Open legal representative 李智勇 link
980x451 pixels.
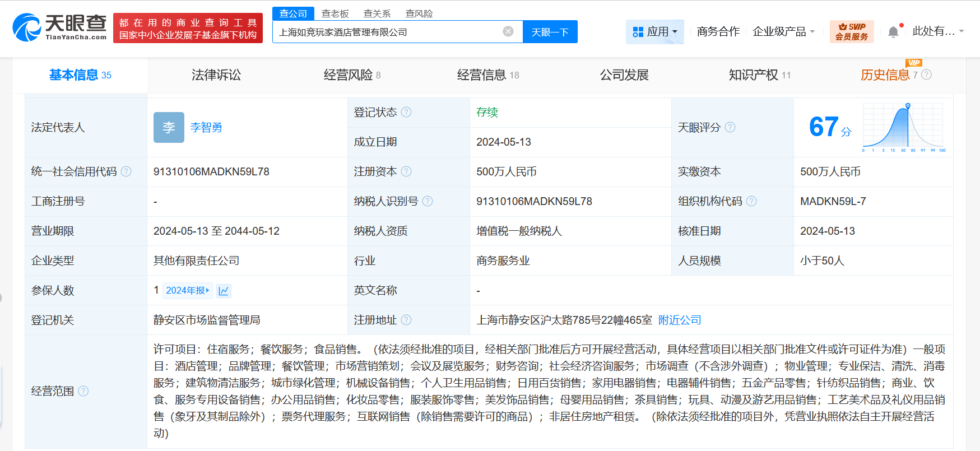pyautogui.click(x=206, y=127)
